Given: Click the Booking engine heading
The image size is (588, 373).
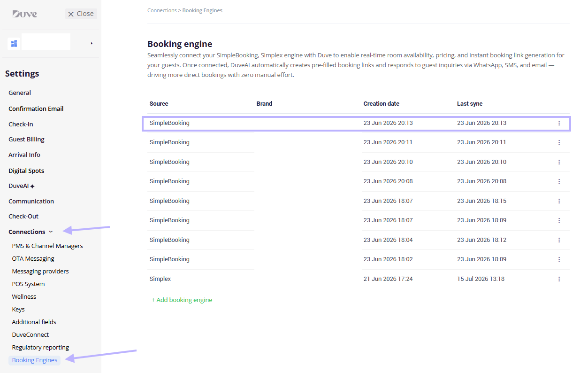Looking at the screenshot, I should click(x=180, y=44).
